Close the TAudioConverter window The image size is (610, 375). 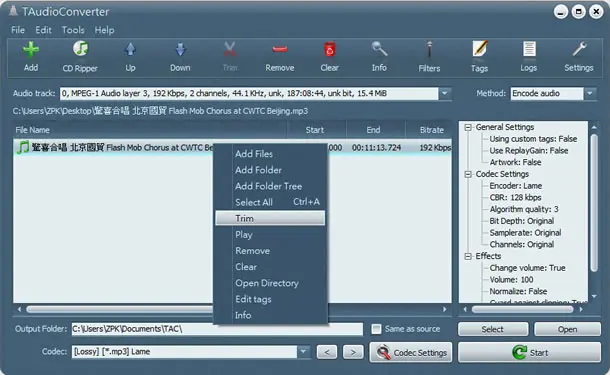point(596,12)
